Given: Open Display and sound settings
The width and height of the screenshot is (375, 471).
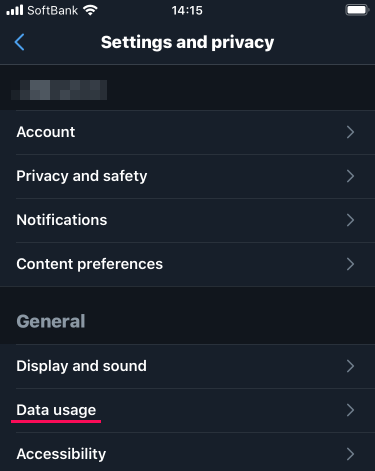Looking at the screenshot, I should click(x=187, y=366).
